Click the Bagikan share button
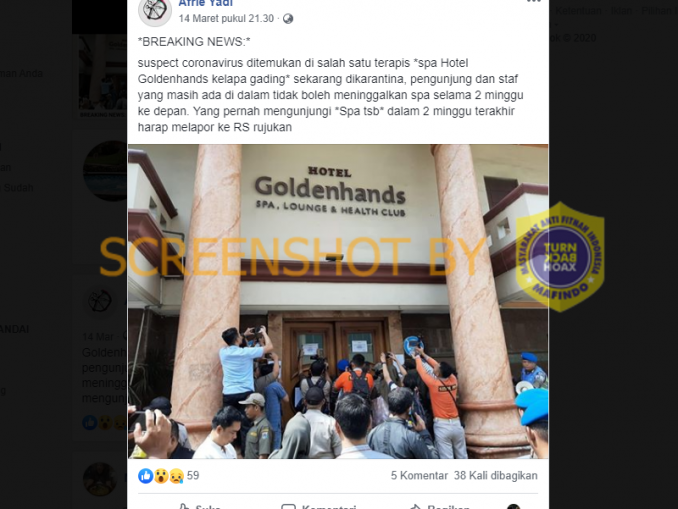 point(439,506)
